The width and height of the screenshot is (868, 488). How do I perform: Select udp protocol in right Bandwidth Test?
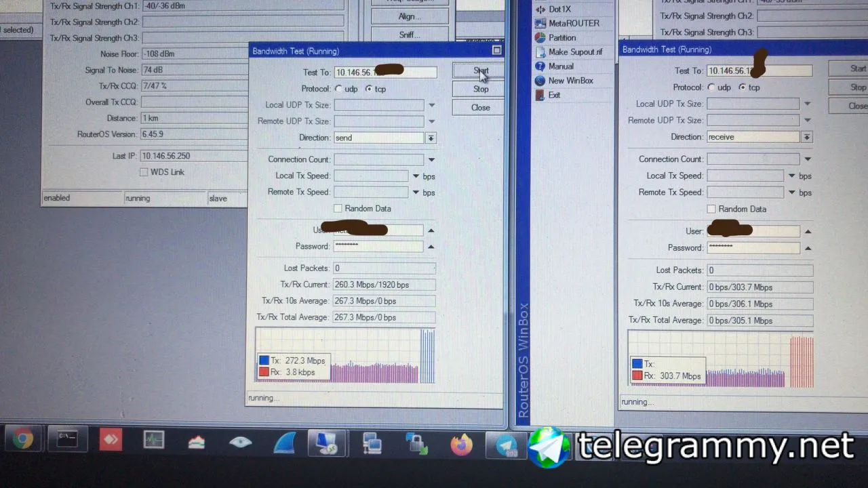(711, 87)
